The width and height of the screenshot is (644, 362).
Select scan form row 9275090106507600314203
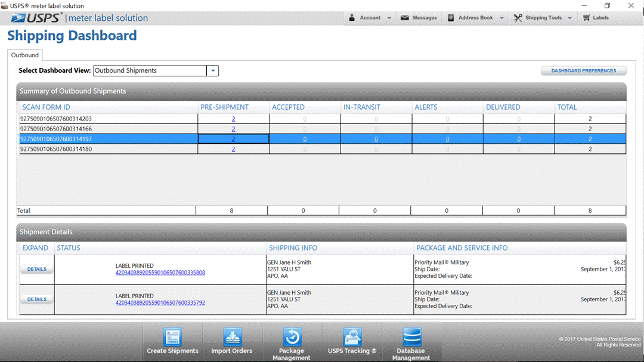323,119
